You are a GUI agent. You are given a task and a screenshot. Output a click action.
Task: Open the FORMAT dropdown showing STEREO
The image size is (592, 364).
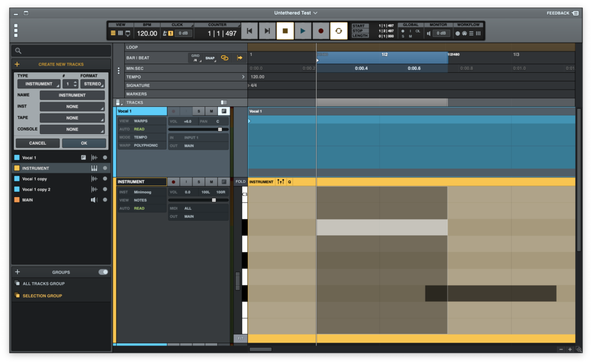(x=92, y=84)
